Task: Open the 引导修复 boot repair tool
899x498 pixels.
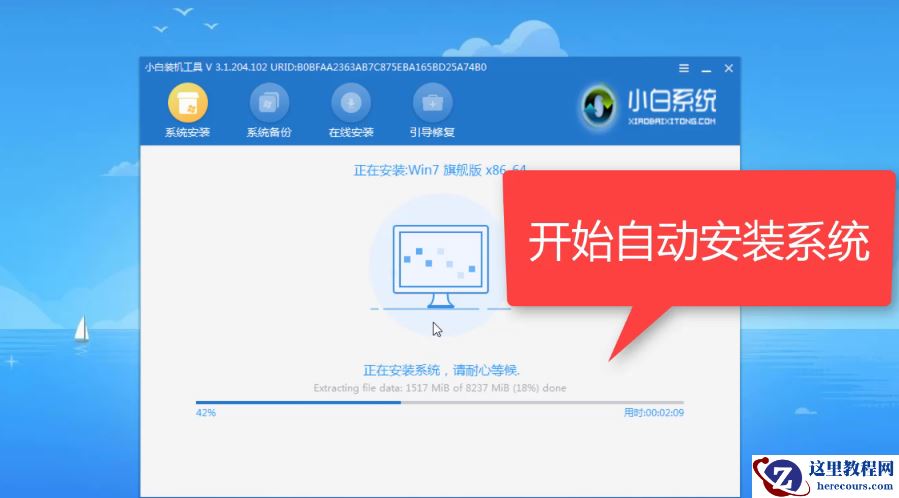Action: coord(432,111)
